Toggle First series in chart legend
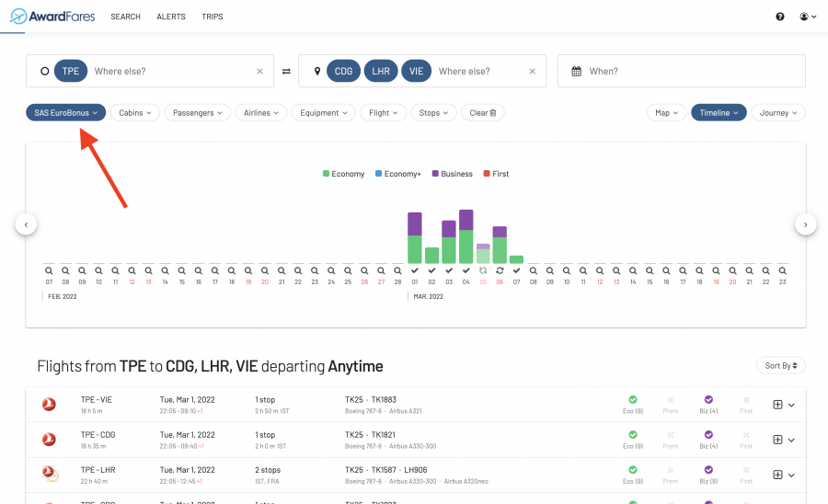 point(495,174)
